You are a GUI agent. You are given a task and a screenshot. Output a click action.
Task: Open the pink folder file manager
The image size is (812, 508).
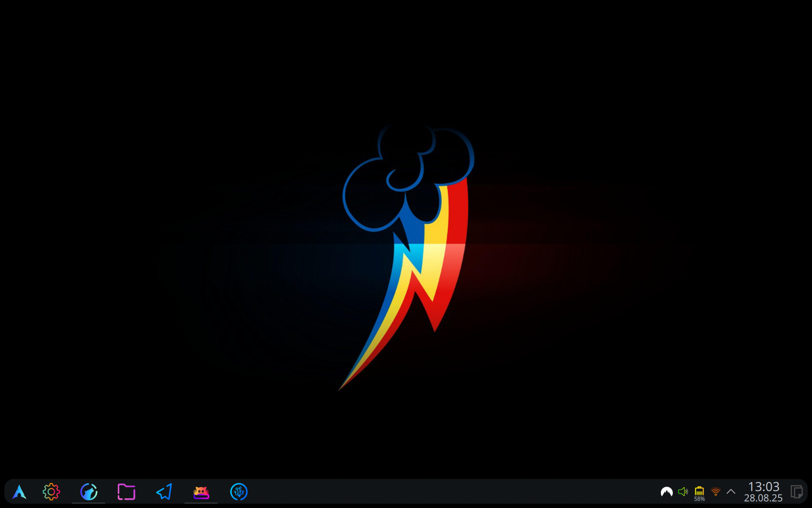click(x=126, y=492)
